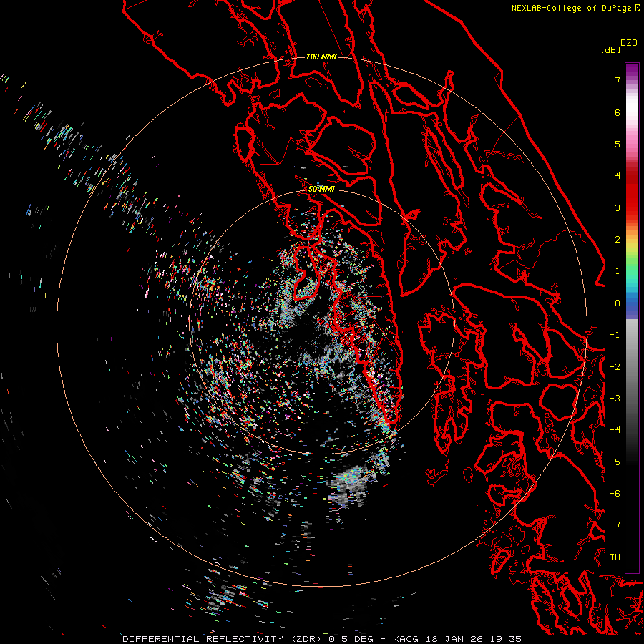Click the 1 value on the colorbar
This screenshot has width=644, height=644.
coord(618,271)
